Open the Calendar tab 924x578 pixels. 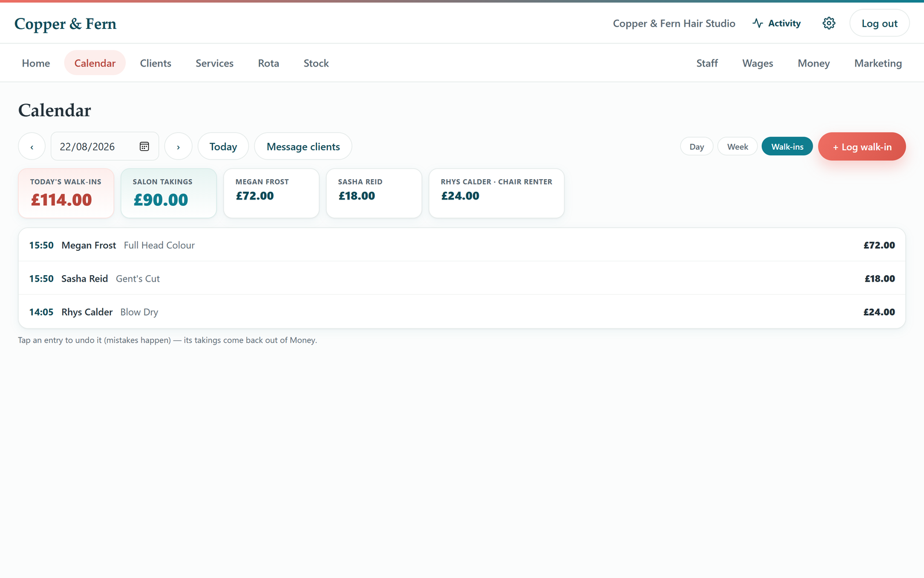(x=95, y=63)
